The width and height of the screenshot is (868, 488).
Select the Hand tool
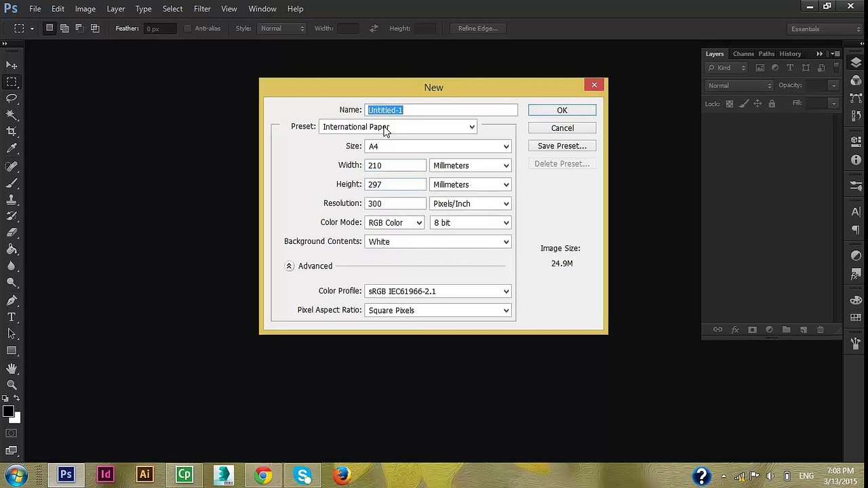pos(12,368)
